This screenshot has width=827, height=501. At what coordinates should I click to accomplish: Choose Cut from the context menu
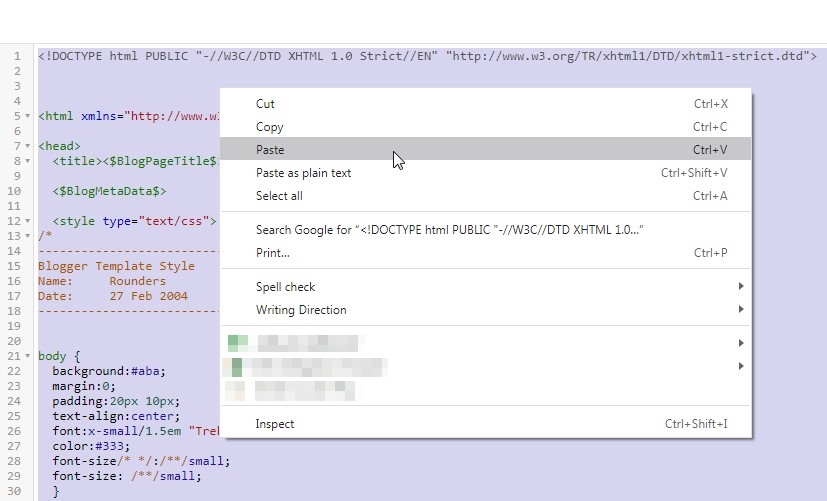coord(265,104)
